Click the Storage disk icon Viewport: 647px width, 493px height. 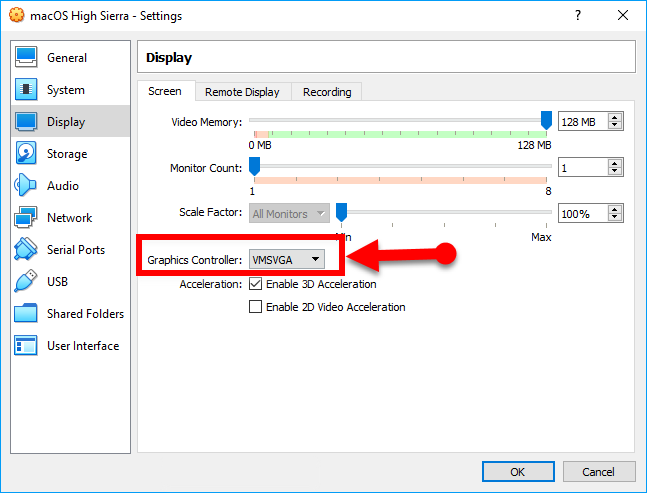tap(27, 154)
